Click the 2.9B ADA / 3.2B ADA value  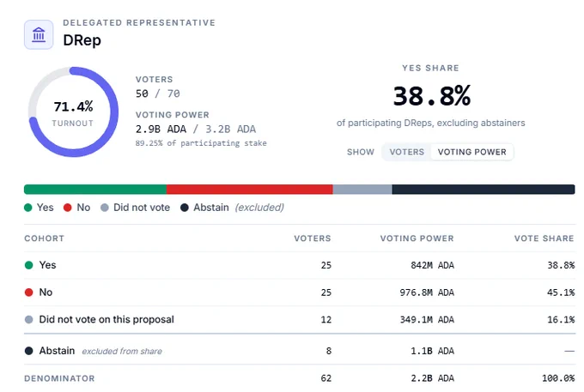click(x=196, y=129)
